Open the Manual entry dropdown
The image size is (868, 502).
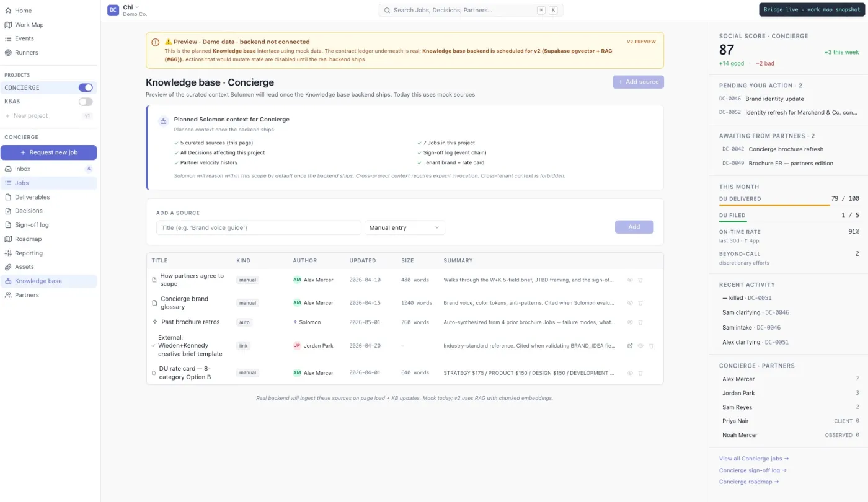pyautogui.click(x=405, y=227)
